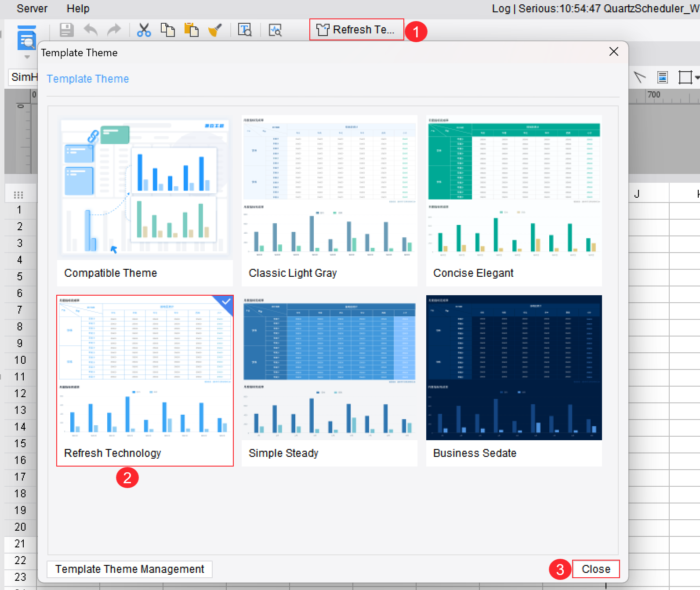Viewport: 700px width, 590px height.
Task: Select the Concise Elegant theme
Action: coord(514,201)
